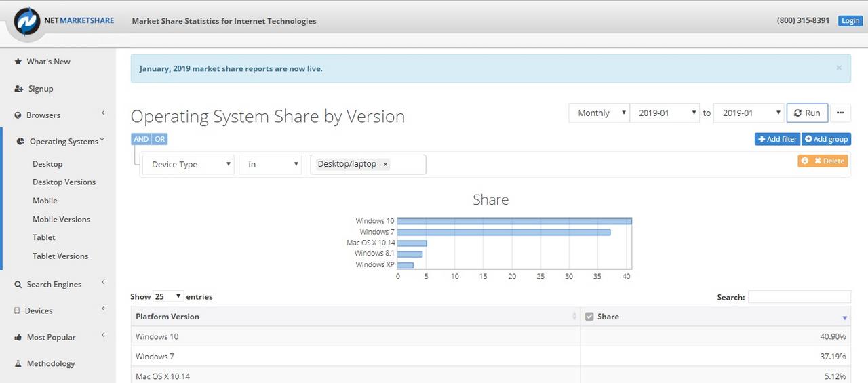This screenshot has width=868, height=383.
Task: Open the Tablet submenu item
Action: 44,238
